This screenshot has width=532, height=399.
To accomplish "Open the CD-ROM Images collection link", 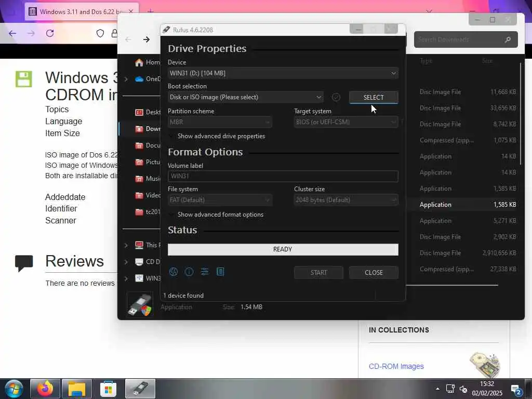I will pyautogui.click(x=396, y=366).
